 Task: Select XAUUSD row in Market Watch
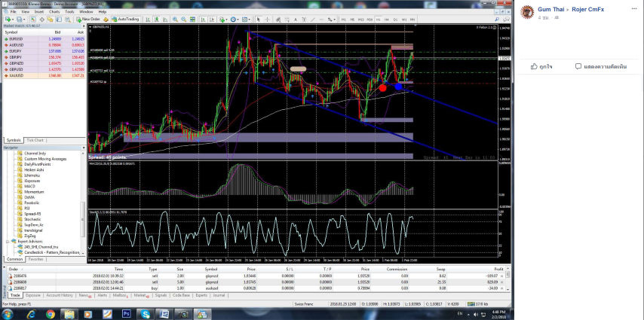(43, 75)
